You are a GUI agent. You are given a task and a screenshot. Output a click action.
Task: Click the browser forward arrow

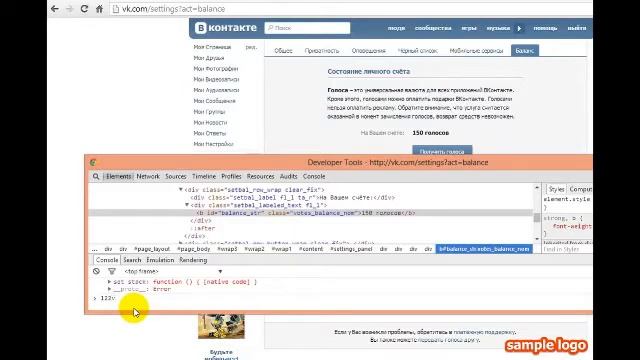69,9
